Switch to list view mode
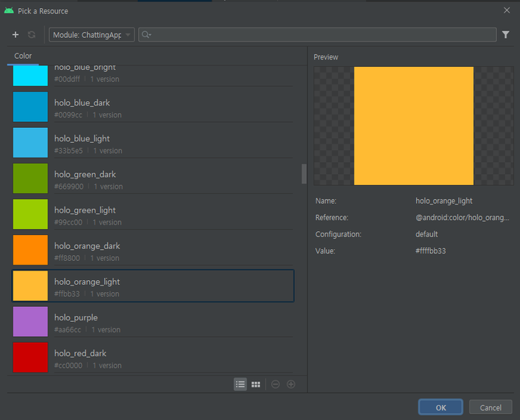The height and width of the screenshot is (420, 520). pos(240,384)
